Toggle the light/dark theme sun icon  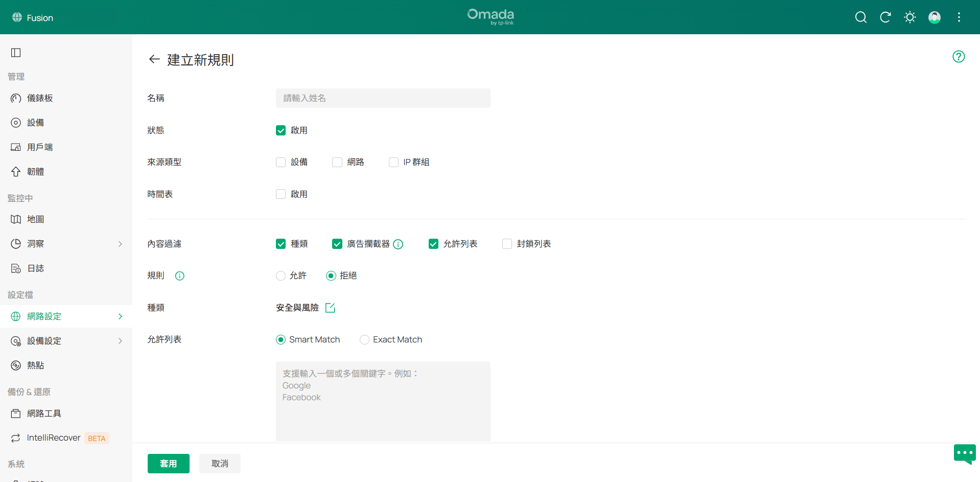(x=910, y=17)
